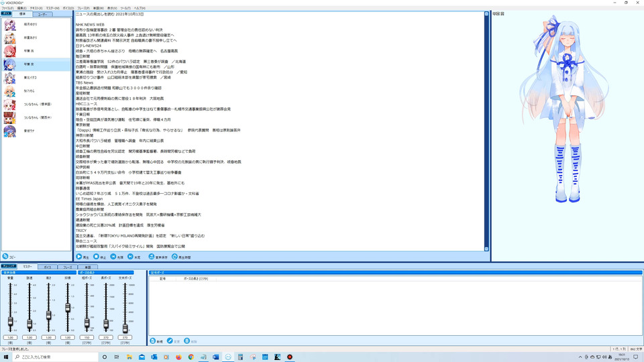
Task: Click the 記号 column header
Action: (x=162, y=279)
